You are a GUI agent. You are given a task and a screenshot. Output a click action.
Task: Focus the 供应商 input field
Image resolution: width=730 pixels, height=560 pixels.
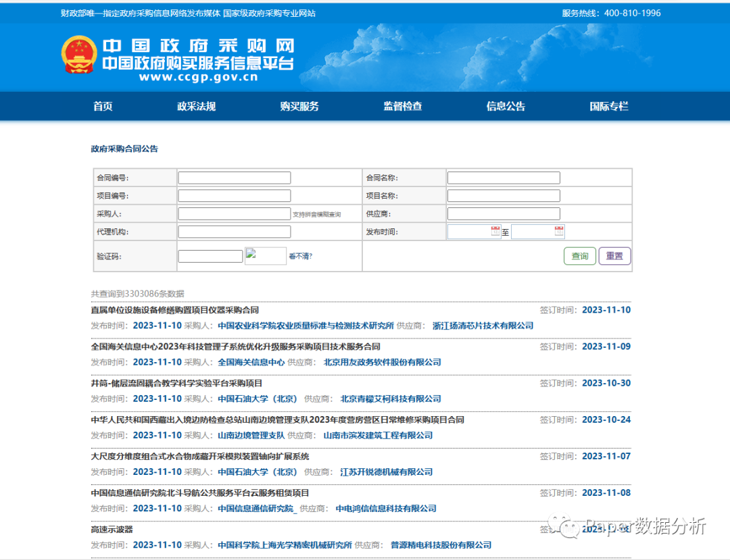504,214
